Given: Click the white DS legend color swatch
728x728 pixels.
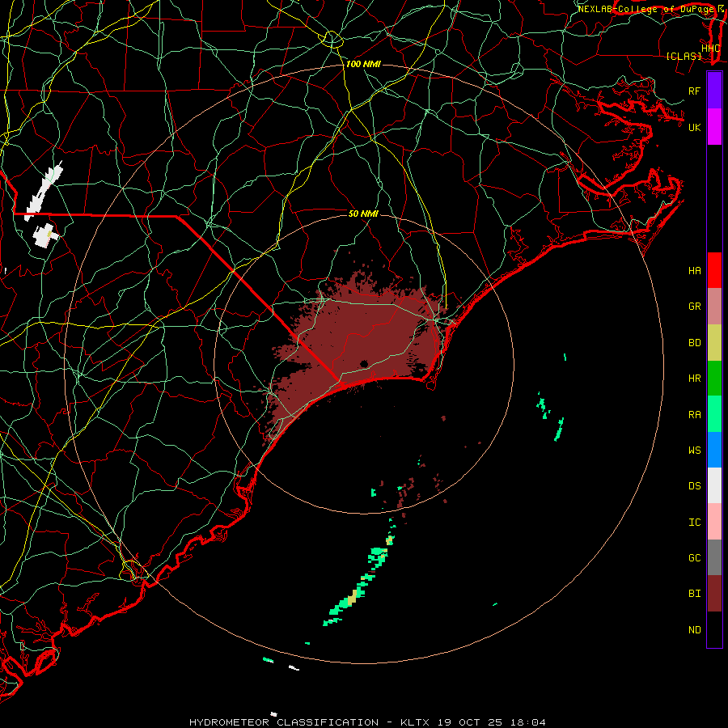Looking at the screenshot, I should [714, 485].
